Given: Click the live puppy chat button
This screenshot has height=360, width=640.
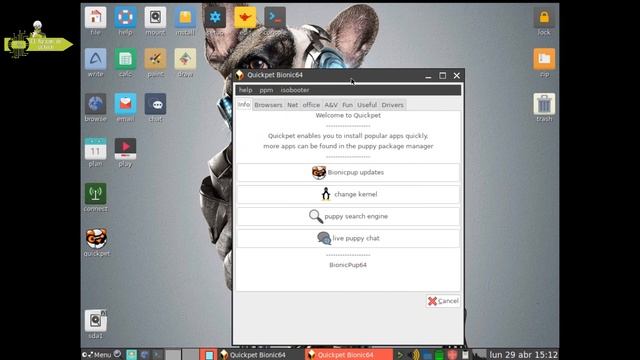Looking at the screenshot, I should click(348, 238).
